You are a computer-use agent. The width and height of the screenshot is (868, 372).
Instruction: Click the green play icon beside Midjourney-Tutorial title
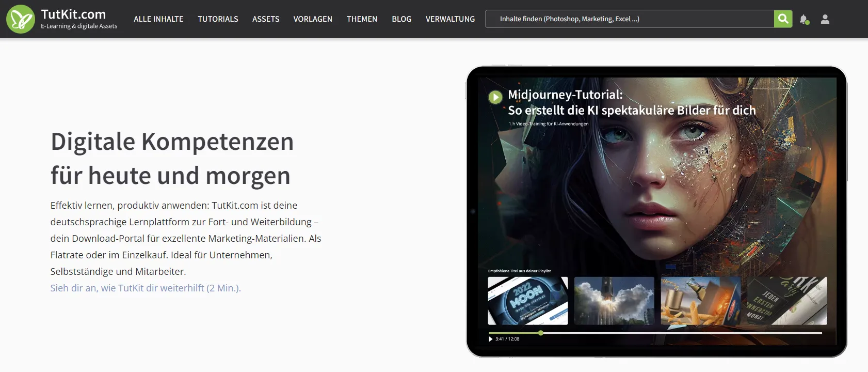coord(495,97)
